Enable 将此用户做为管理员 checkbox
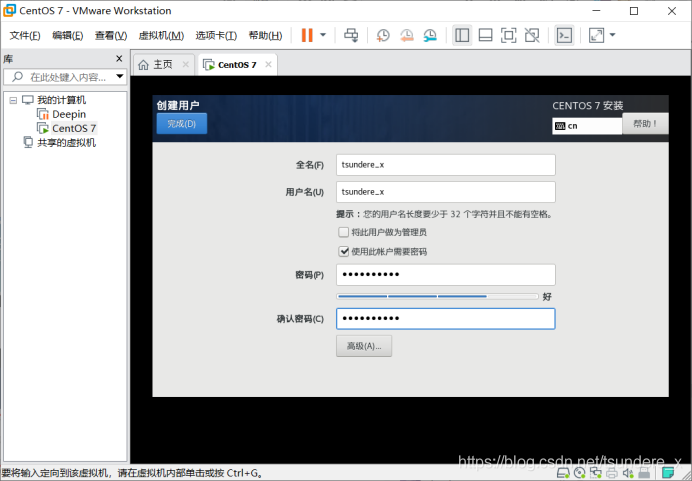Image resolution: width=692 pixels, height=481 pixels. point(343,232)
